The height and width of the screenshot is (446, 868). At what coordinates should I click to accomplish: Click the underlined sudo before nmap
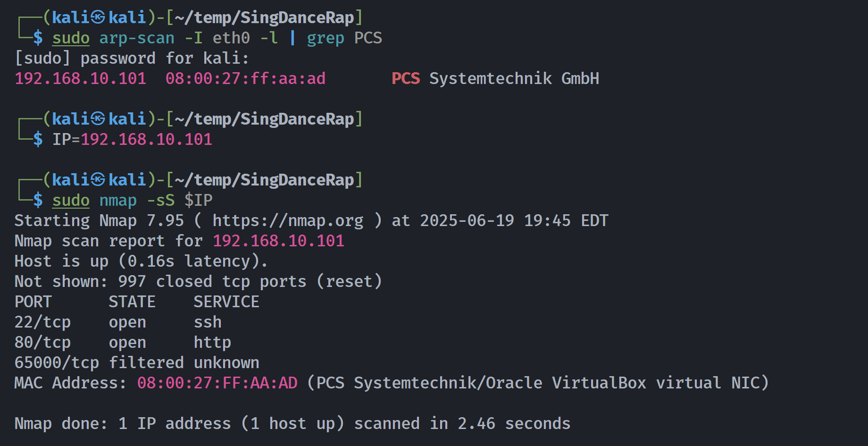point(71,200)
